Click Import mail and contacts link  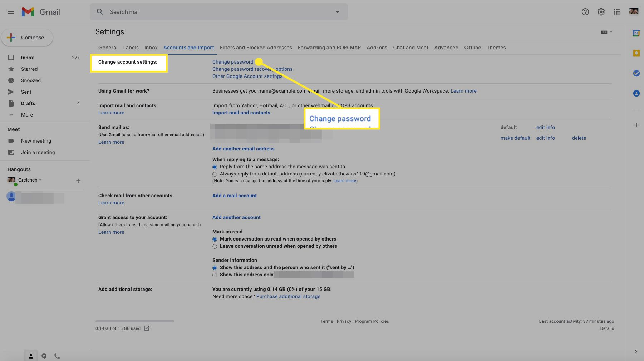point(241,113)
